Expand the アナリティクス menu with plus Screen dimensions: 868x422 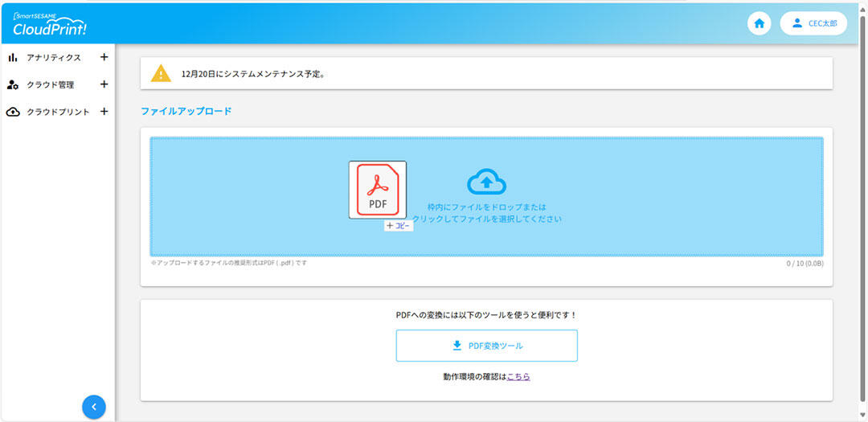coord(103,57)
